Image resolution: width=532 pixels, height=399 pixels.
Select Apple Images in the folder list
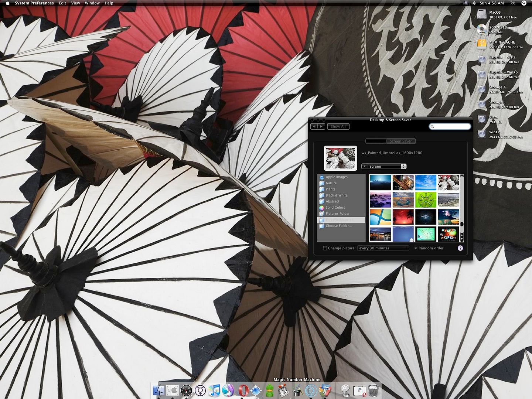point(341,177)
